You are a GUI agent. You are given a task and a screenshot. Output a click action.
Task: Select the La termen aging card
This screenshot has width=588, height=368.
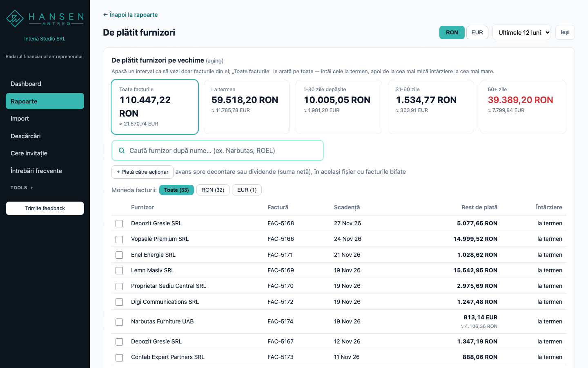(247, 107)
